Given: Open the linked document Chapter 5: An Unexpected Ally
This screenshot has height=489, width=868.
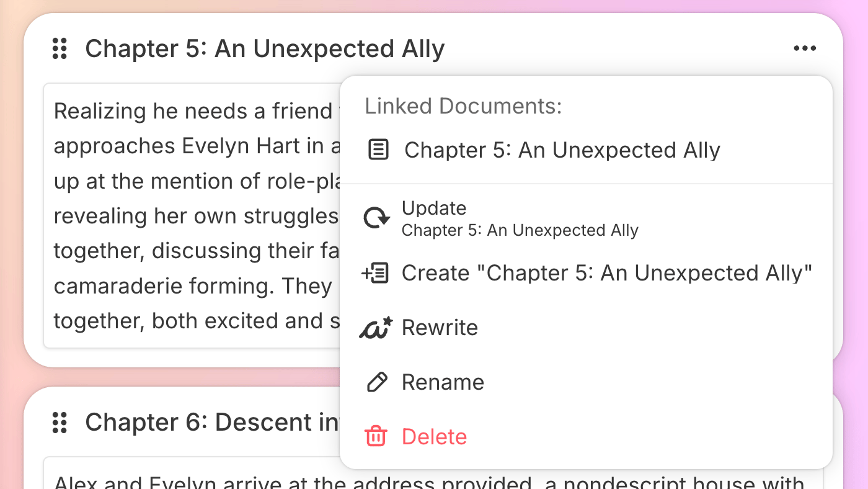Looking at the screenshot, I should coord(562,150).
